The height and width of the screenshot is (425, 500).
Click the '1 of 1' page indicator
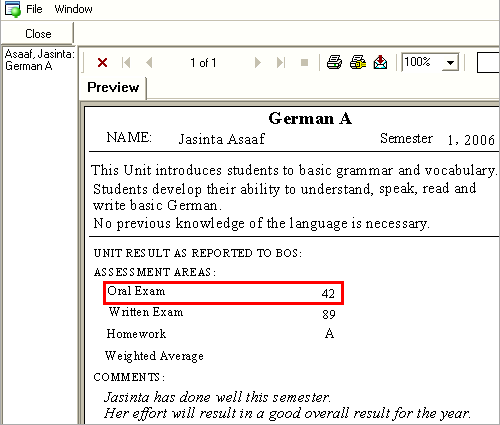[203, 63]
